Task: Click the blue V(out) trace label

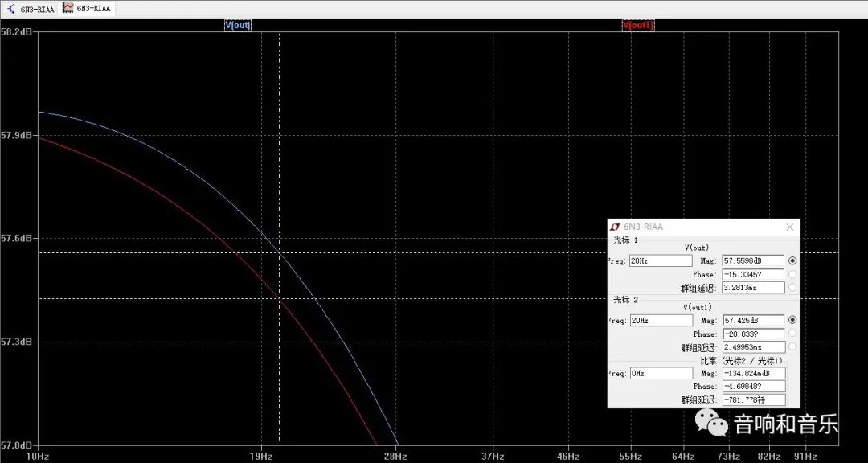Action: (237, 25)
